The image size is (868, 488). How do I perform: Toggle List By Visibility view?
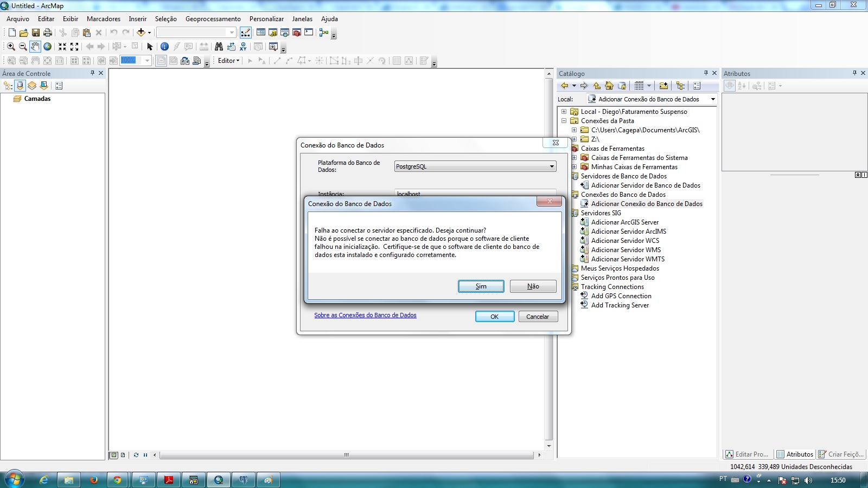[32, 86]
